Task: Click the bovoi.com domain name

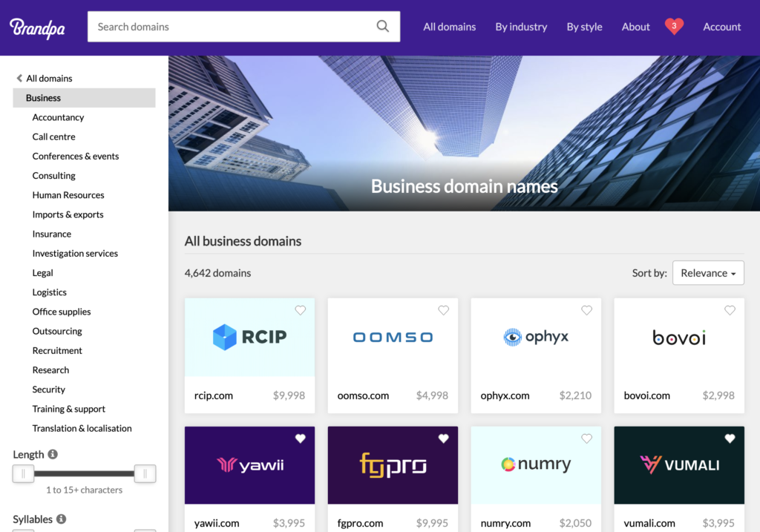Action: pyautogui.click(x=646, y=395)
